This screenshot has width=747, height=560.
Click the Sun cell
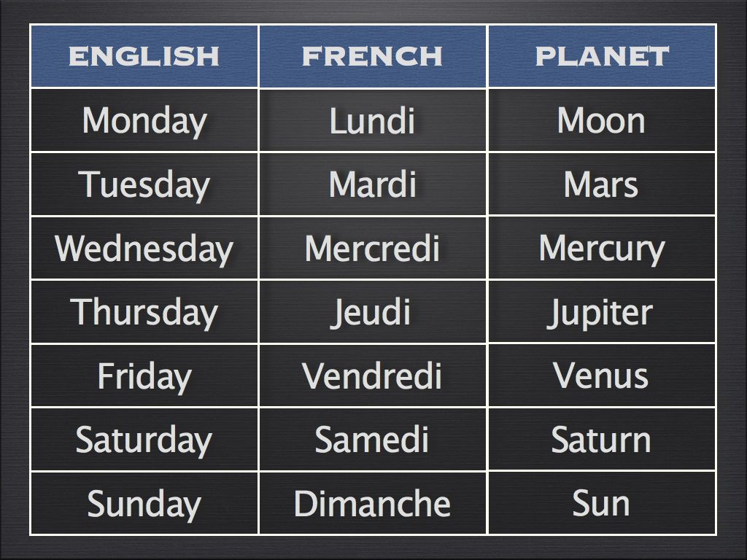pyautogui.click(x=602, y=503)
